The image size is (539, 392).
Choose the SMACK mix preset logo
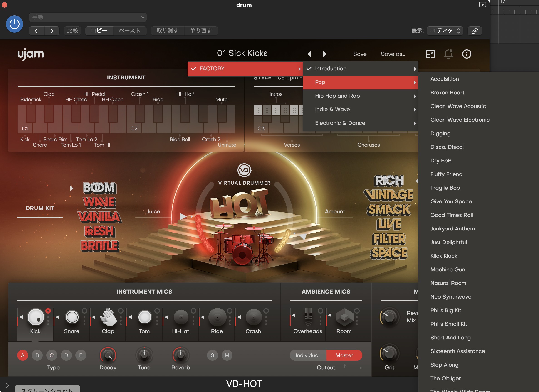point(388,210)
